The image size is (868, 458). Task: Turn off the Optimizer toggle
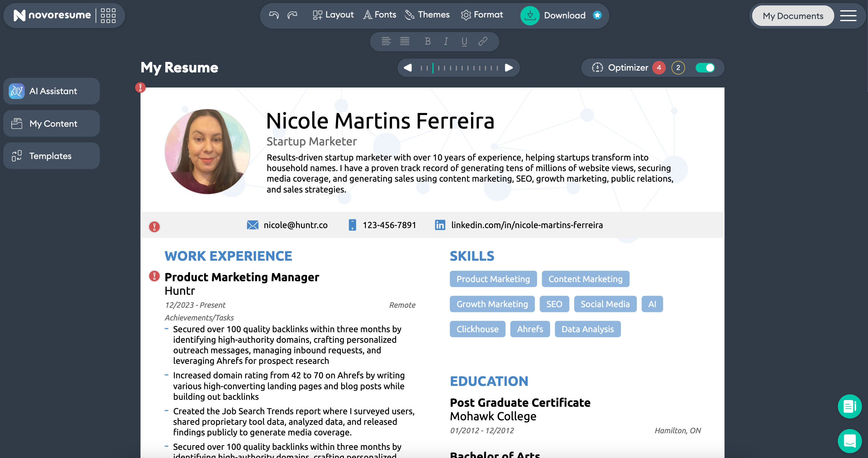(705, 68)
